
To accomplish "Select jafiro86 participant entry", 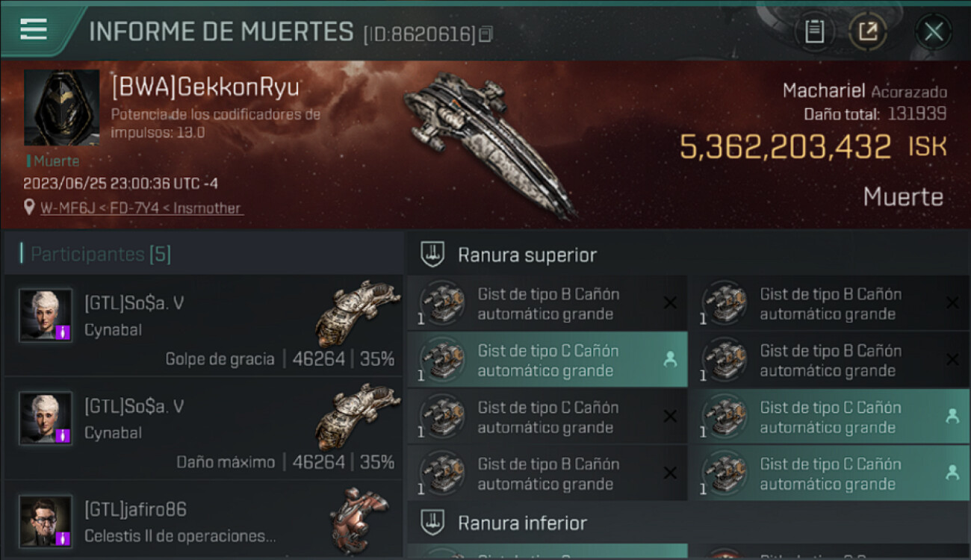I will click(x=203, y=521).
